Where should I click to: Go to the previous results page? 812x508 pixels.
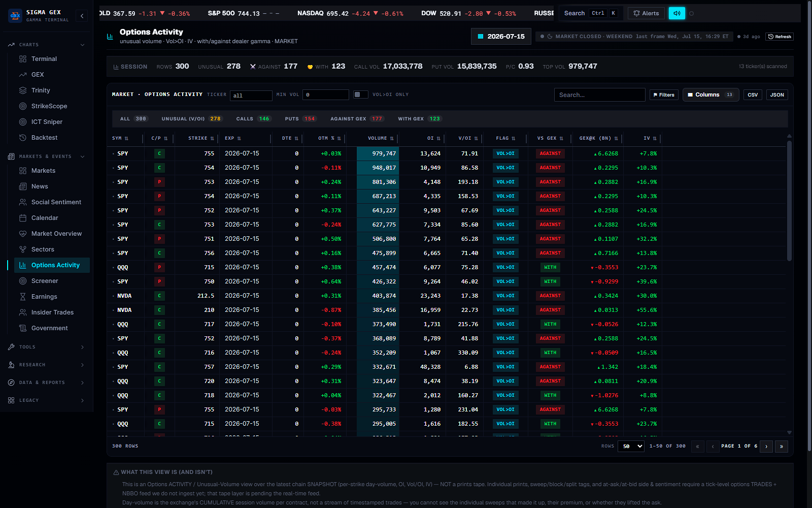[x=713, y=446]
